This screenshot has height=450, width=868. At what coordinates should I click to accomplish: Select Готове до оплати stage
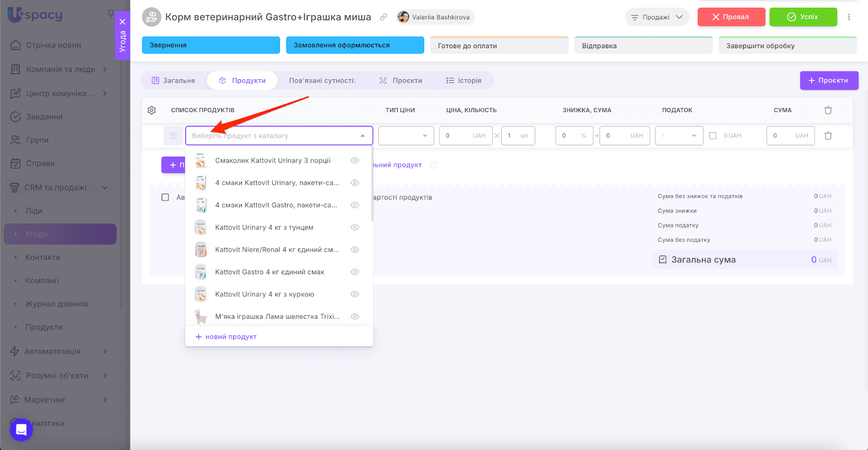(499, 46)
